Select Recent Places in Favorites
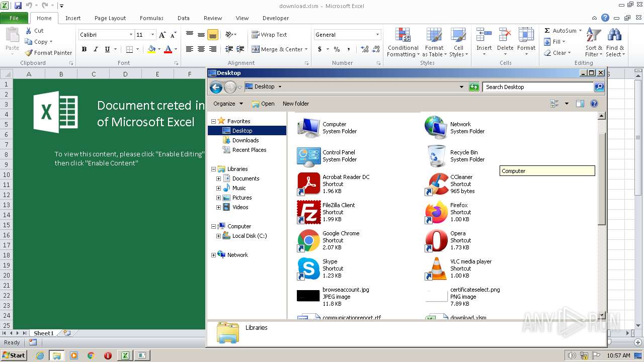This screenshot has width=644, height=362. (250, 150)
